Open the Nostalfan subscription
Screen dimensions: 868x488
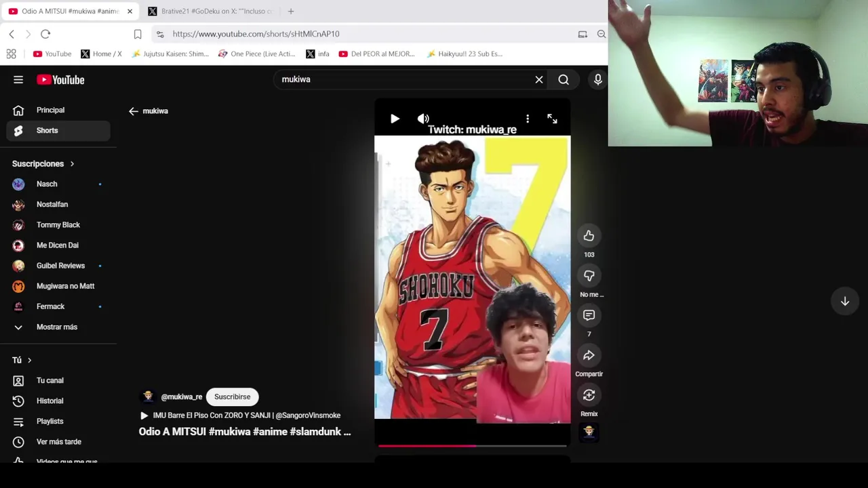point(58,204)
